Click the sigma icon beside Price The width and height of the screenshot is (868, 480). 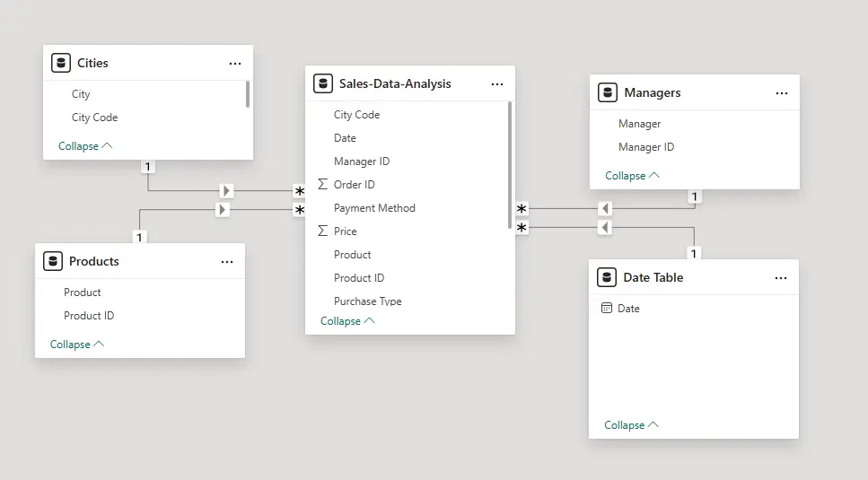(323, 231)
